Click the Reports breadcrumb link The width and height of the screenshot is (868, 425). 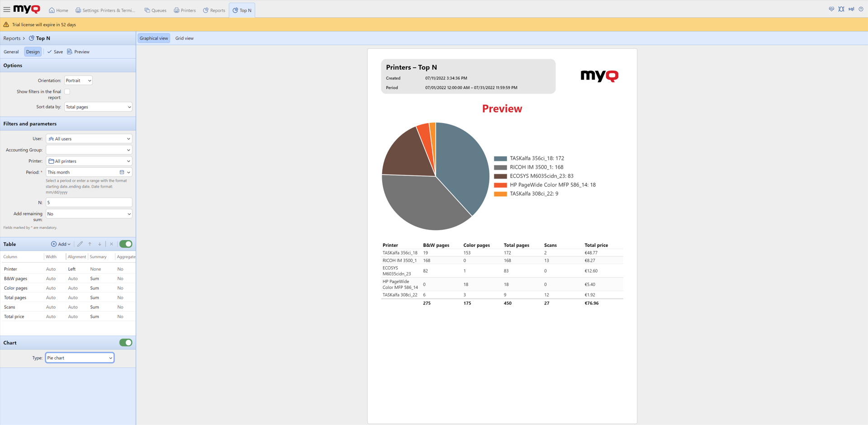point(12,38)
